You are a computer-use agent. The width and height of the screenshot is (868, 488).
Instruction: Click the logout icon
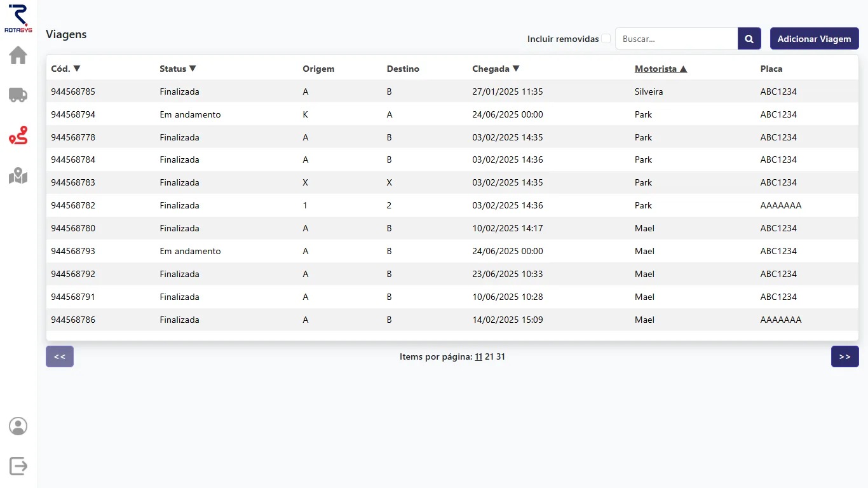[18, 466]
